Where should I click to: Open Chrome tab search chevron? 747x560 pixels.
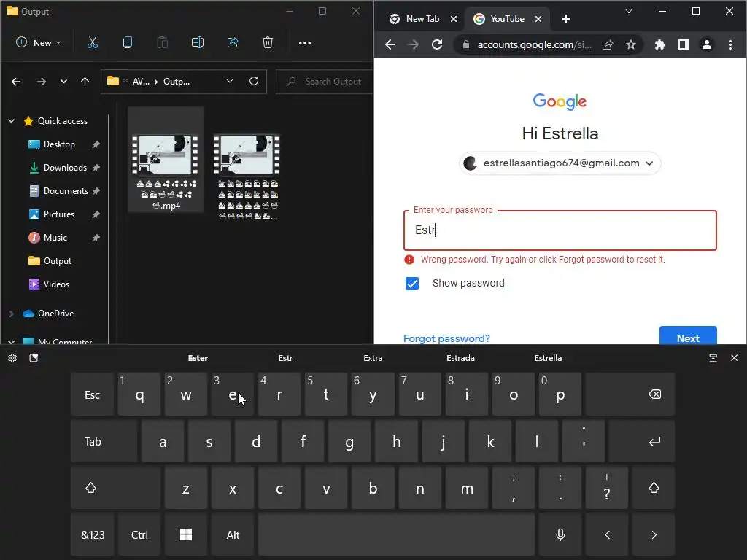(x=628, y=12)
